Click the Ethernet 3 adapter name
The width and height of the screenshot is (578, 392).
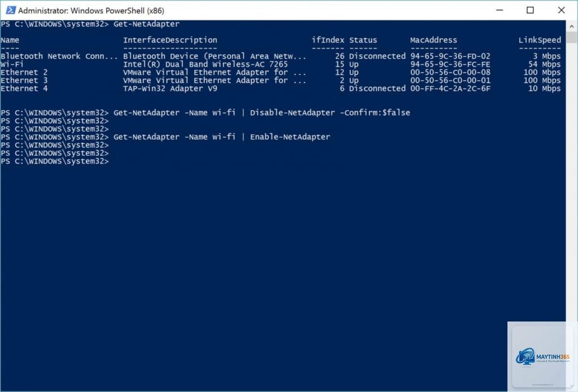pos(24,80)
